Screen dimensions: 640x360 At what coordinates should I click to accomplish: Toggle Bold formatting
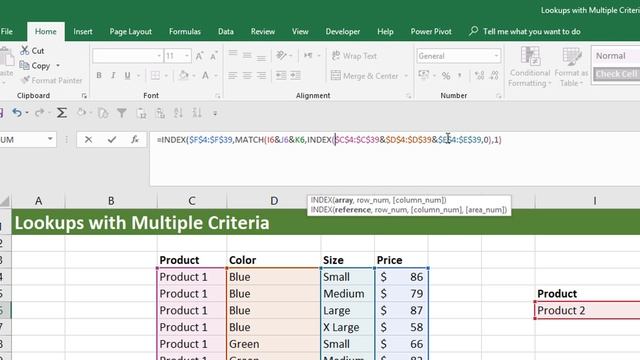tap(99, 76)
